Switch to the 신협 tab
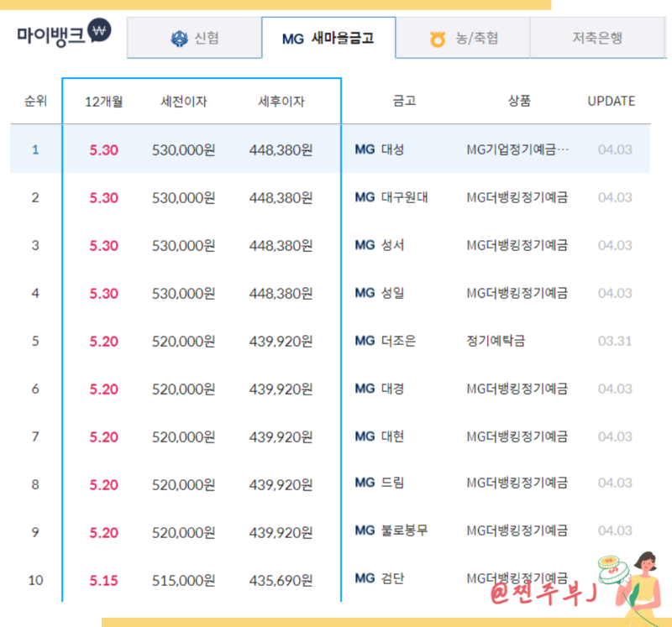The image size is (672, 627). pyautogui.click(x=194, y=38)
